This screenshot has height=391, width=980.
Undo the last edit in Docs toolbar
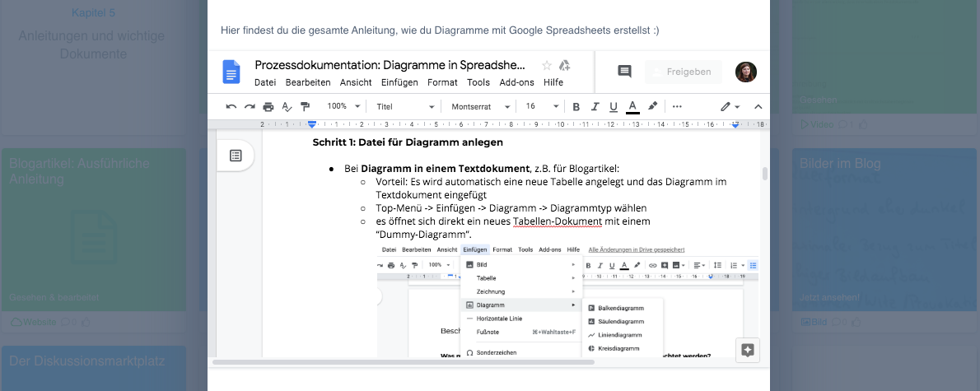[x=231, y=106]
